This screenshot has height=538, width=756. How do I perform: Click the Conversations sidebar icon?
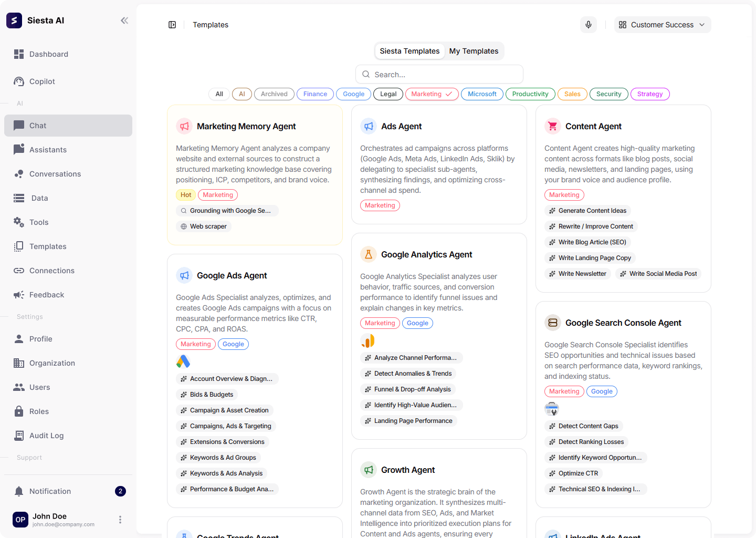(x=19, y=174)
